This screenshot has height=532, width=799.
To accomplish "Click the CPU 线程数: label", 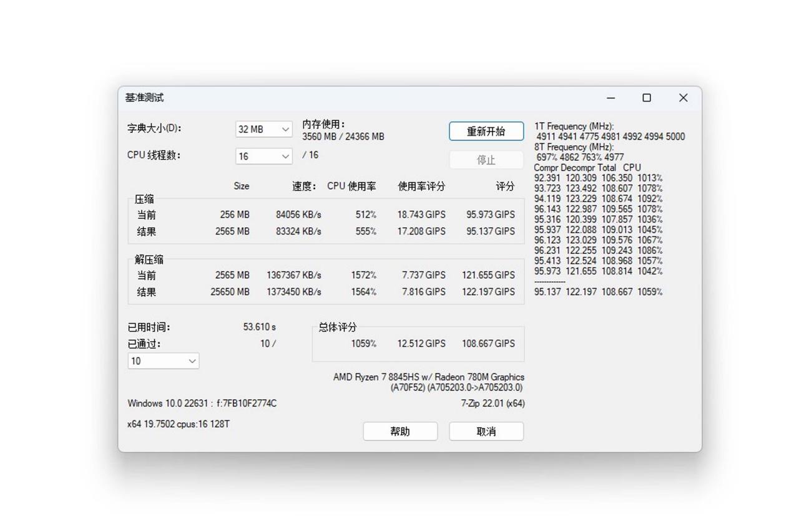I will [x=154, y=155].
